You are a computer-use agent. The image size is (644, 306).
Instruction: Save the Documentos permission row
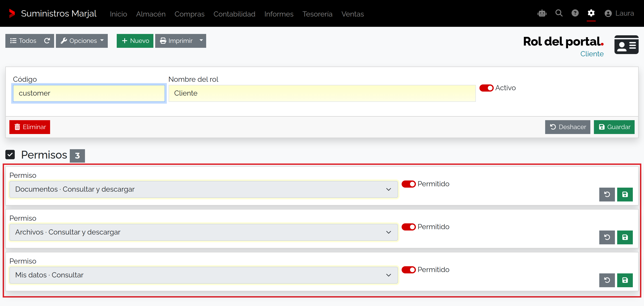625,194
